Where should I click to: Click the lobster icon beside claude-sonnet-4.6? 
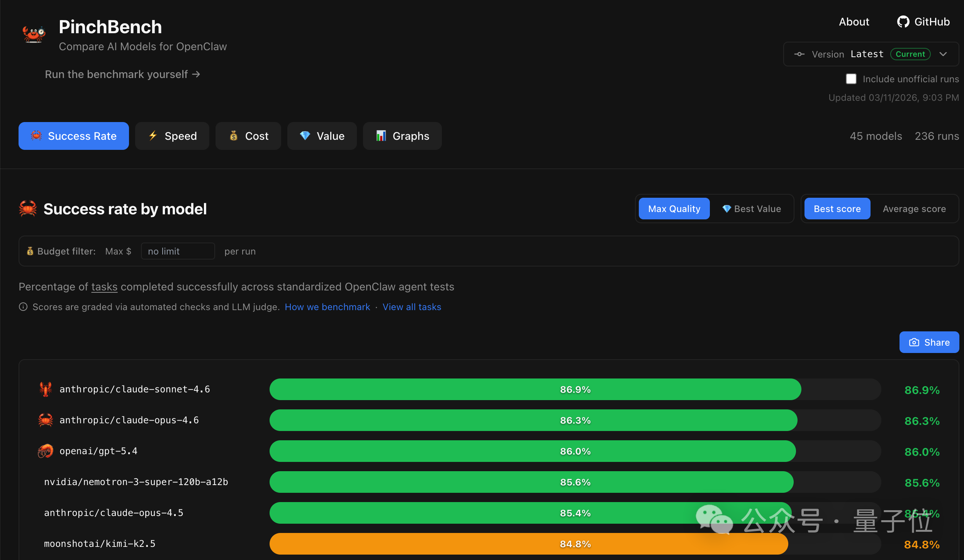46,389
